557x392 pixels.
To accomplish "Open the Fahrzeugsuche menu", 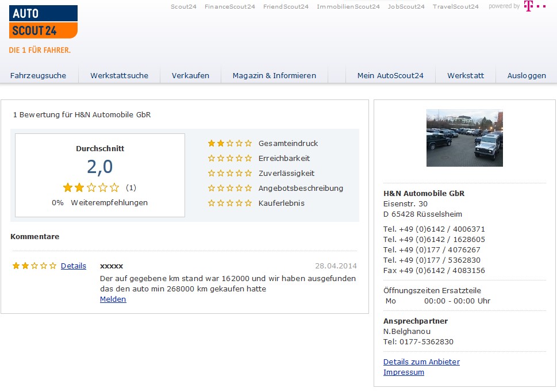I will click(38, 76).
